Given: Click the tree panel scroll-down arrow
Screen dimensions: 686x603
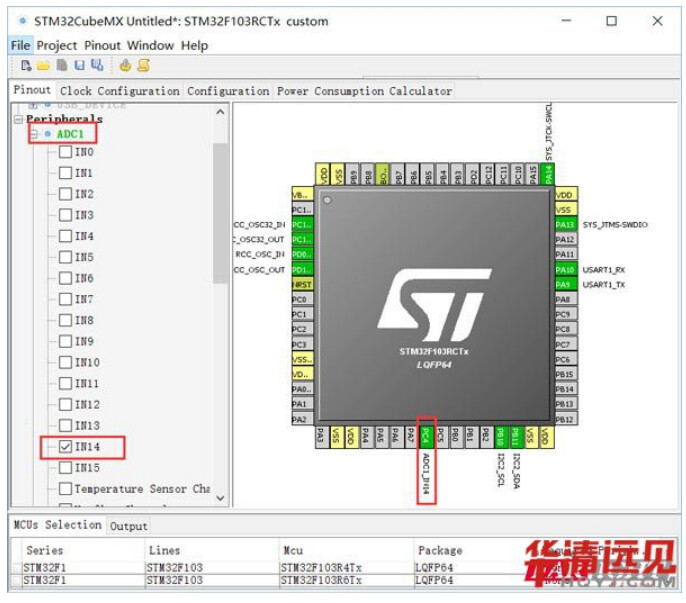Looking at the screenshot, I should point(221,498).
